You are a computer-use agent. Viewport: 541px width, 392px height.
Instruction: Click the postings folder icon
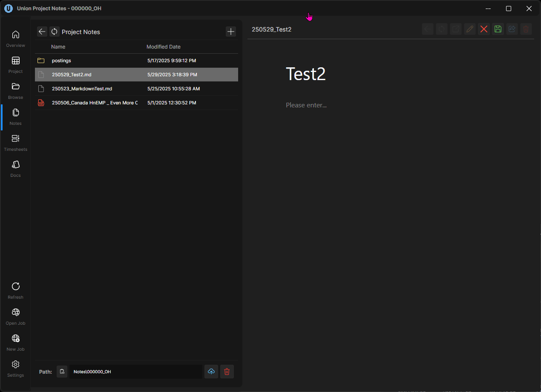click(41, 61)
